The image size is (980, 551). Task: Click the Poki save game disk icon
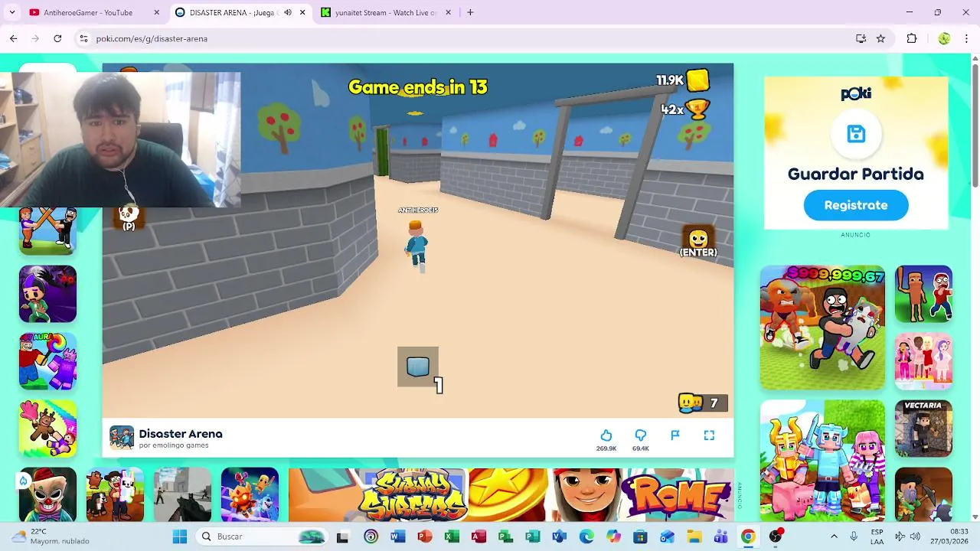[x=856, y=134]
